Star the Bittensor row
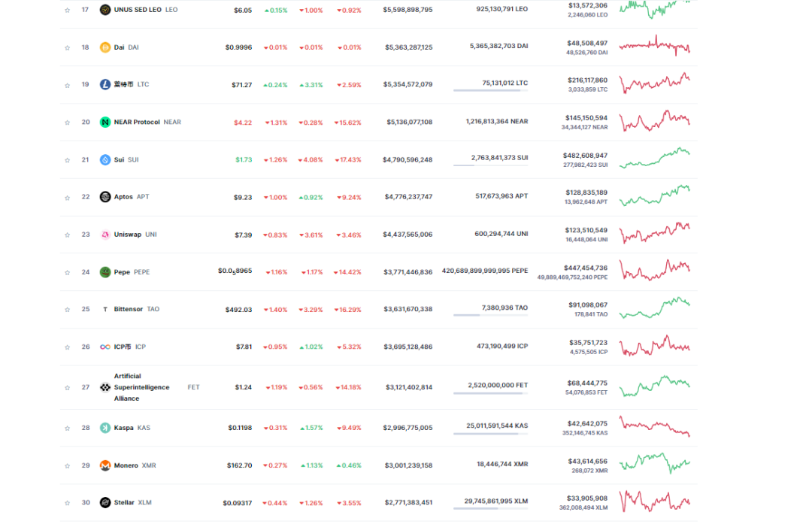 point(68,310)
